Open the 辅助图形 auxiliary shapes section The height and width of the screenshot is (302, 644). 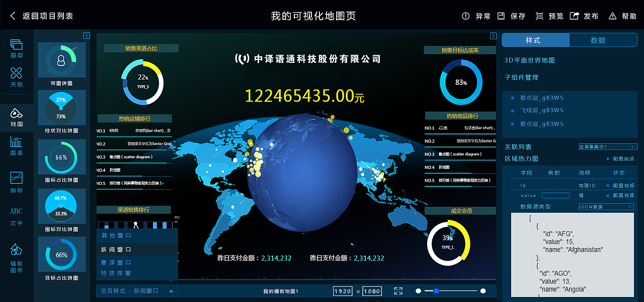(17, 258)
